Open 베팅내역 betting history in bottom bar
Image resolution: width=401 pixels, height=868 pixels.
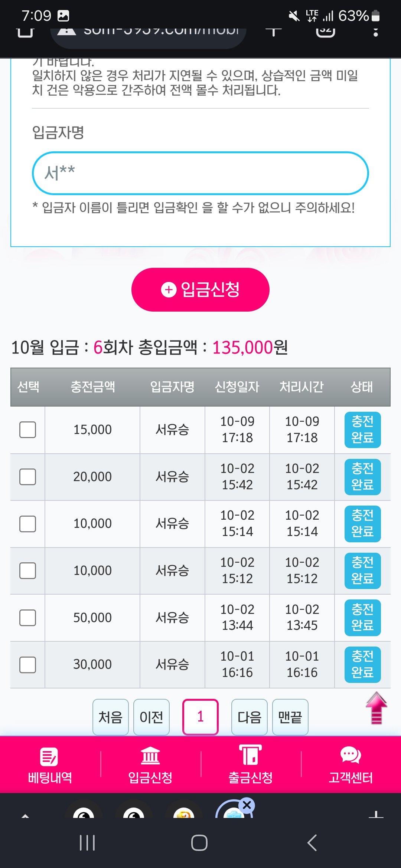(50, 765)
